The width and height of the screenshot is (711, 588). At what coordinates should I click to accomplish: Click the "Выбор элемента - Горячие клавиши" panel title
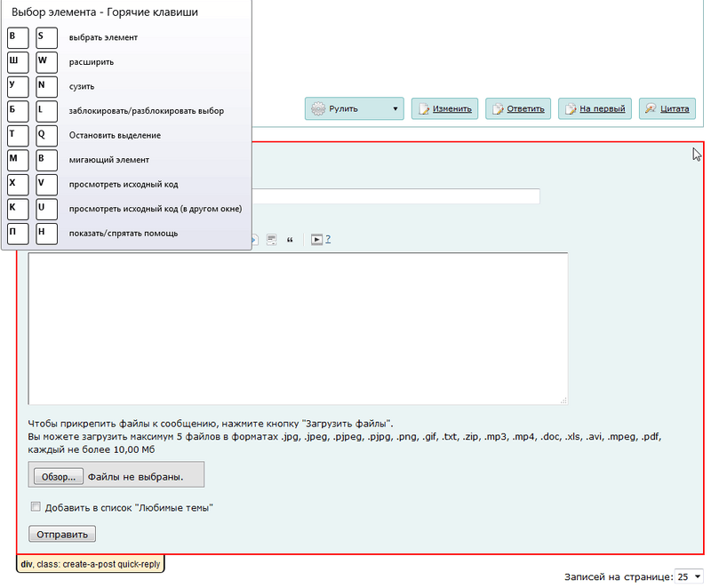pos(105,12)
